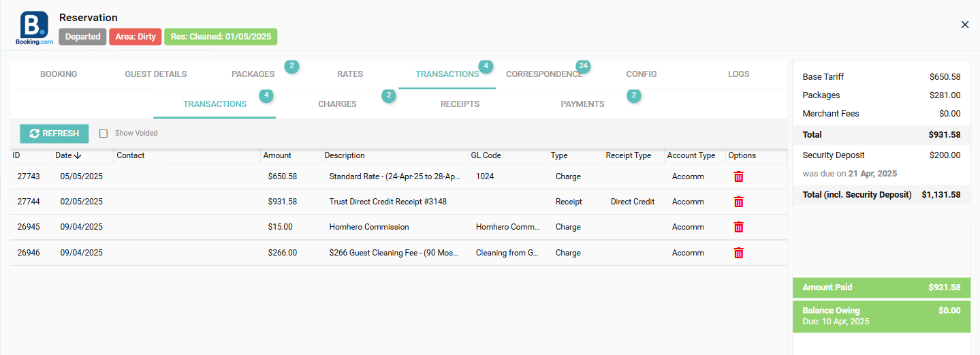Screen dimensions: 980x355
Task: Delete transaction 27743 using trash icon
Action: pos(738,176)
